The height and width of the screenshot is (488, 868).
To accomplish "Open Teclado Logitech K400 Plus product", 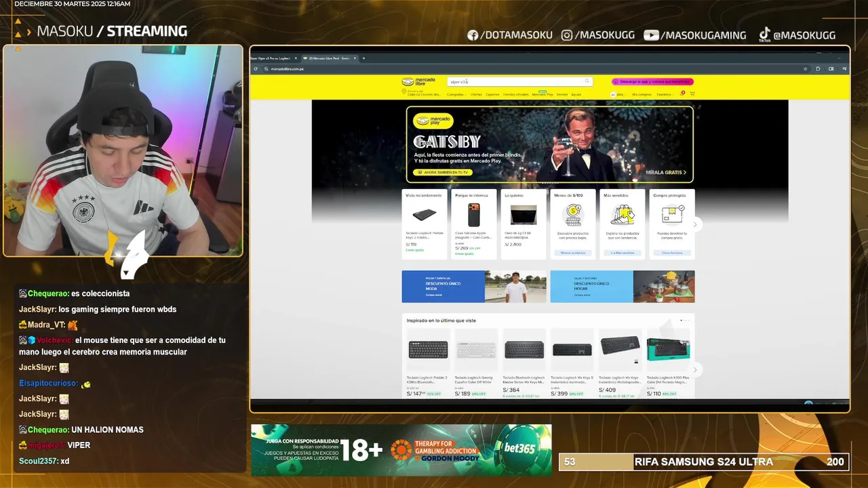I will [668, 363].
